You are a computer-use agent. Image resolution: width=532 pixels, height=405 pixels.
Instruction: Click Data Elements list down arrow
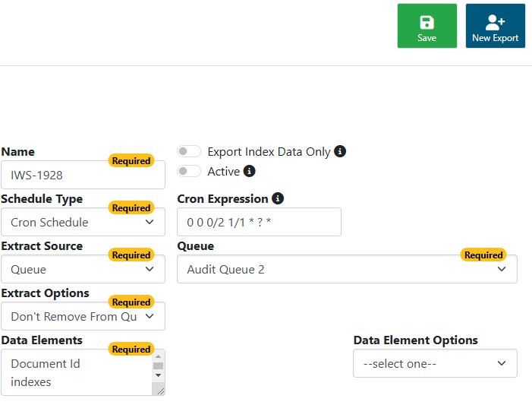(x=158, y=375)
